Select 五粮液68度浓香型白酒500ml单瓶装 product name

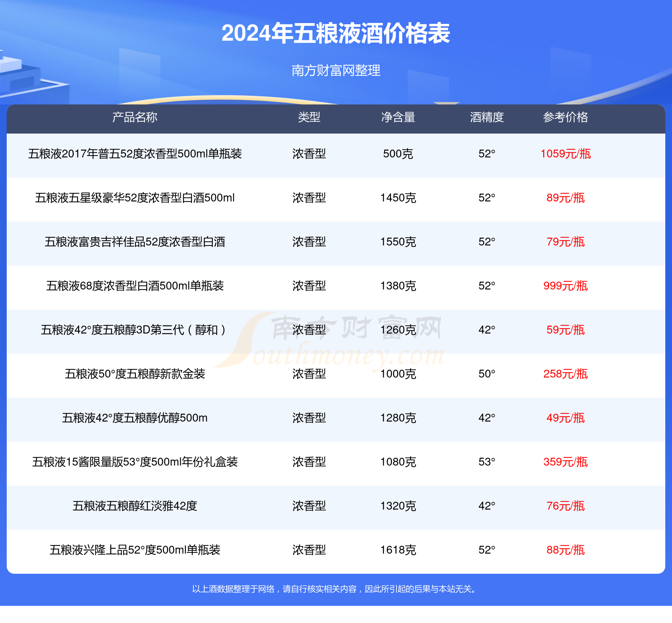(x=135, y=286)
